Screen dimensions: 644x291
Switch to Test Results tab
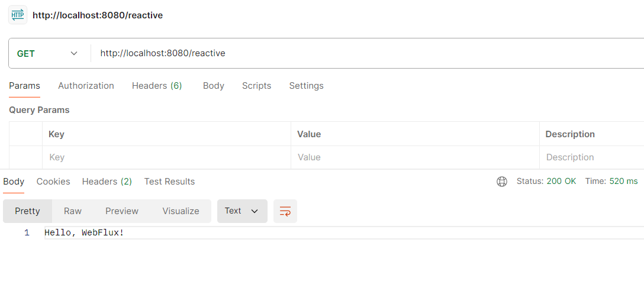coord(169,182)
